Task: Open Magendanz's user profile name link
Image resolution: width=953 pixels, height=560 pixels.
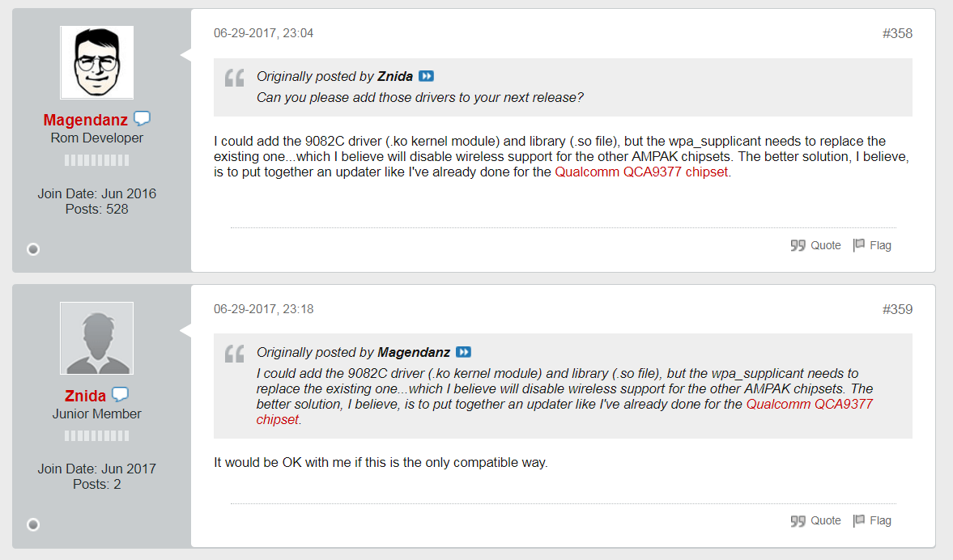Action: click(85, 121)
